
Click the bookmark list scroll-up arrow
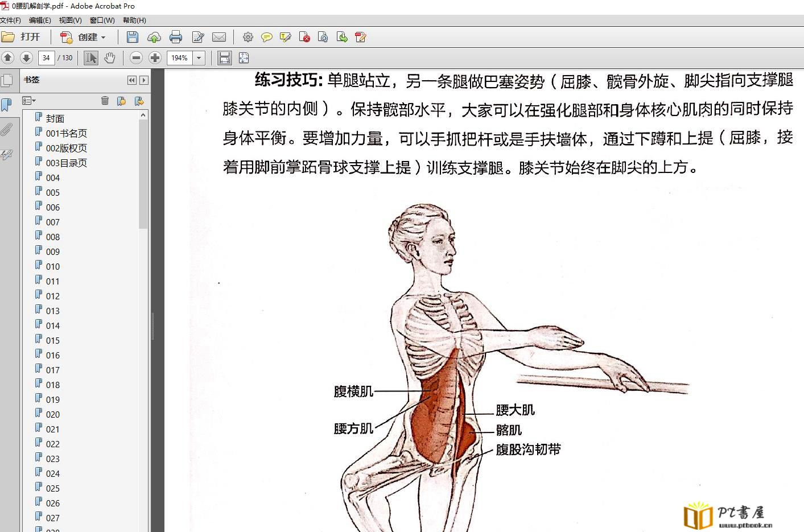(143, 116)
